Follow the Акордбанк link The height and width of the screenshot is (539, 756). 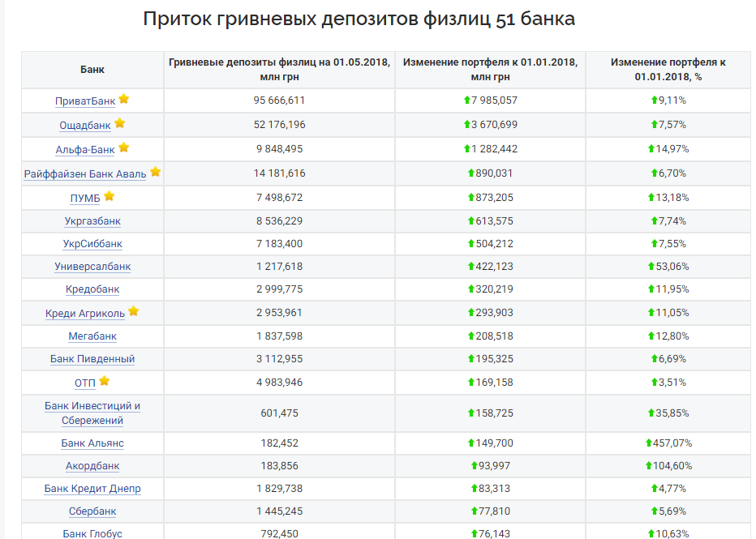point(92,466)
